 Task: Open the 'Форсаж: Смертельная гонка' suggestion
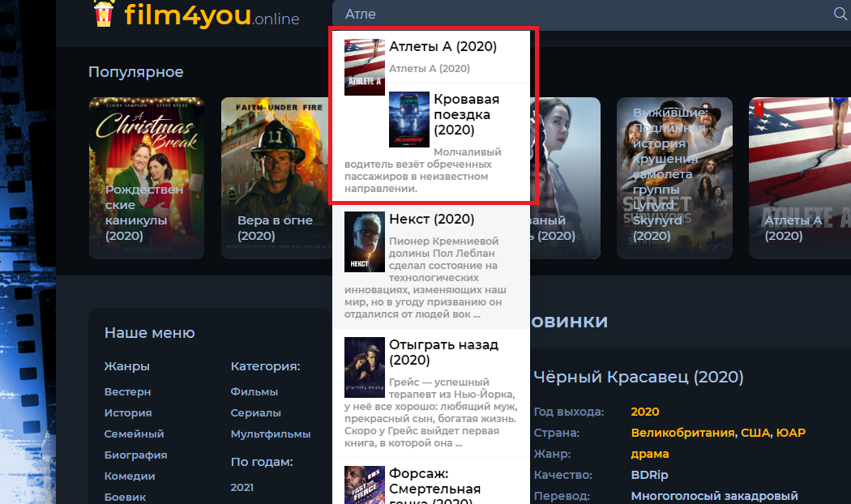pyautogui.click(x=434, y=485)
